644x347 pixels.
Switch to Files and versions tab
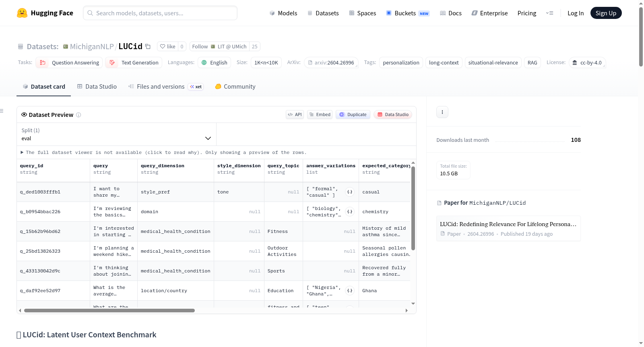[166, 86]
